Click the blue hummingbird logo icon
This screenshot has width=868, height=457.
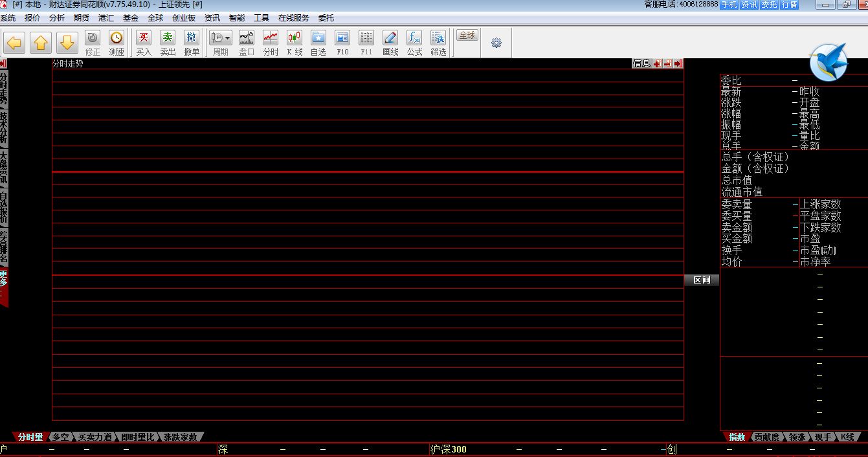(829, 62)
